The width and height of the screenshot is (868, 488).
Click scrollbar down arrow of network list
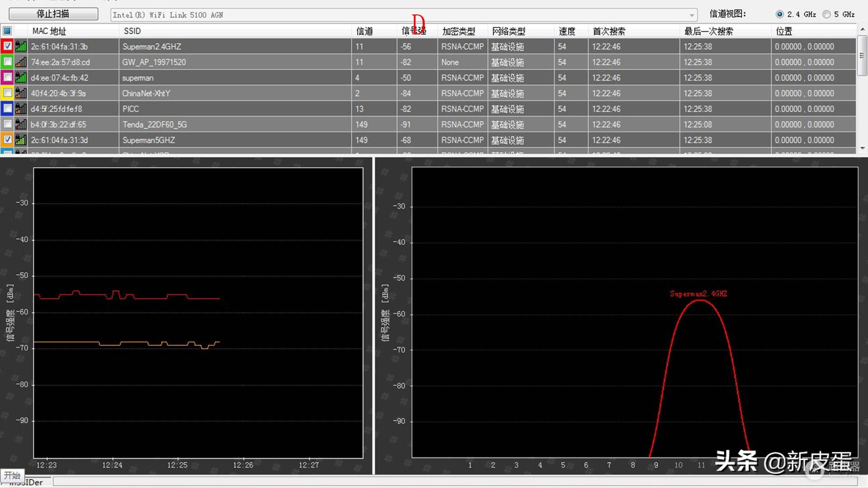[862, 148]
